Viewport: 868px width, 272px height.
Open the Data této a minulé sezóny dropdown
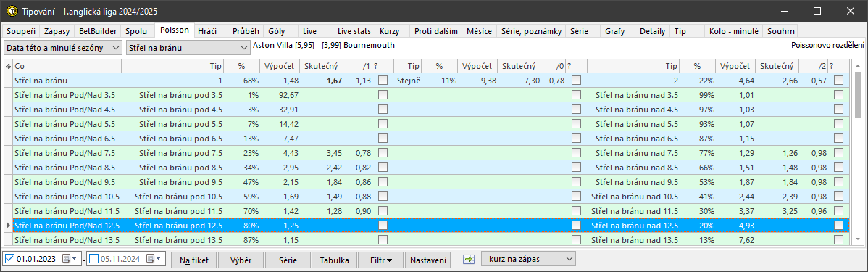point(63,48)
